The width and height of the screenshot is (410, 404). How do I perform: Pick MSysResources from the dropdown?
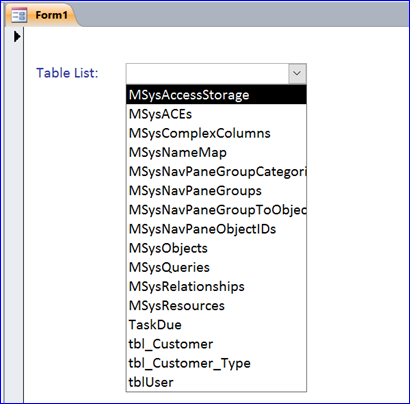point(216,306)
